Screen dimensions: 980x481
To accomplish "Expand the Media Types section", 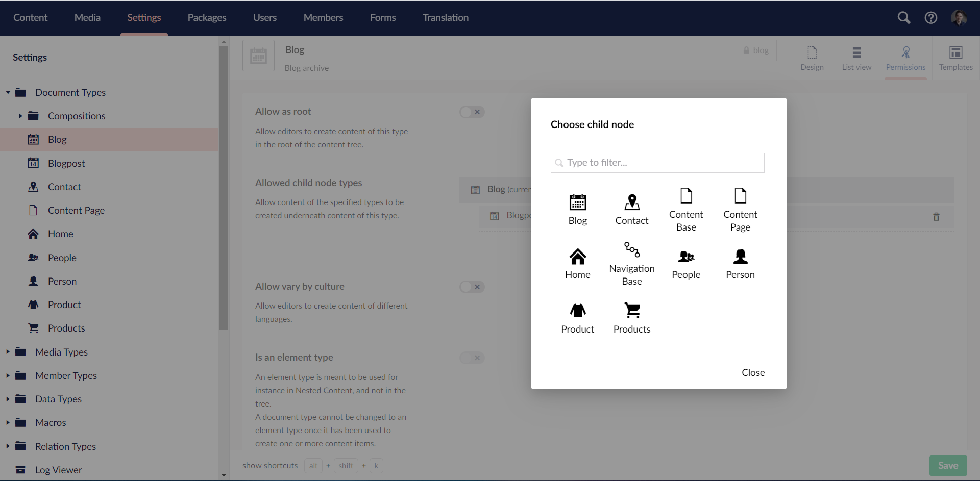I will 8,351.
